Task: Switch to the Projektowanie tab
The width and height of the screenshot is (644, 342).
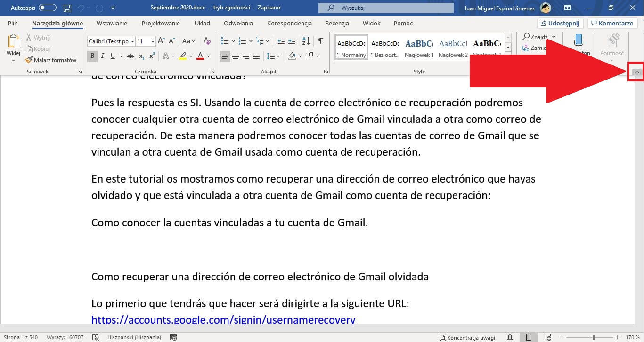Action: coord(161,23)
